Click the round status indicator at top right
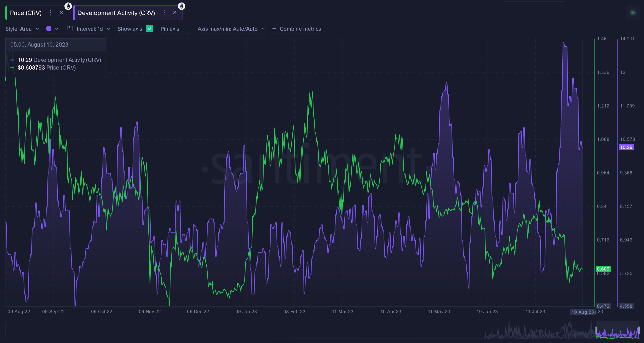The width and height of the screenshot is (644, 343). 633,12
